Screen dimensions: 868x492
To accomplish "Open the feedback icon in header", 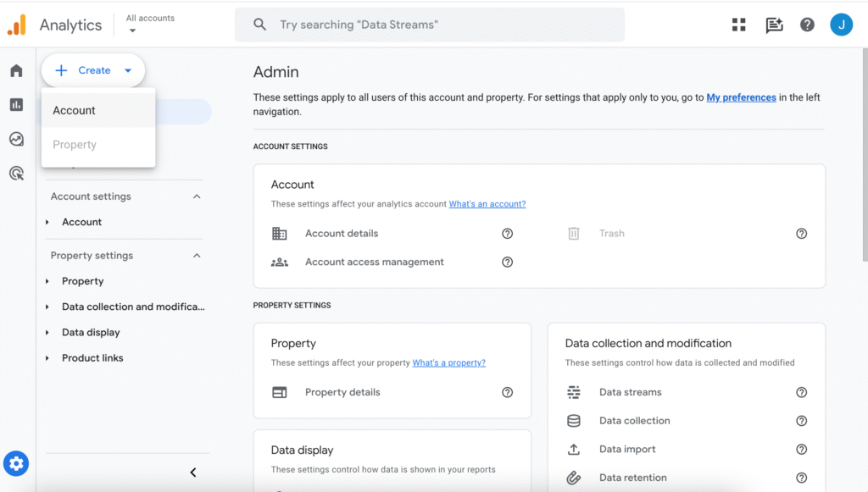I will tap(774, 25).
